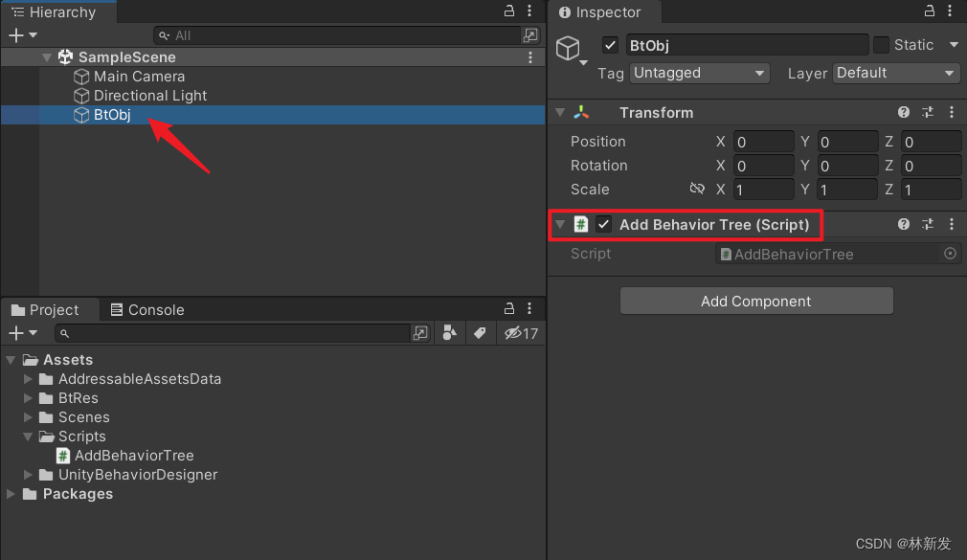Lock the Inspector panel
Screen dimensions: 967x560
click(x=929, y=11)
